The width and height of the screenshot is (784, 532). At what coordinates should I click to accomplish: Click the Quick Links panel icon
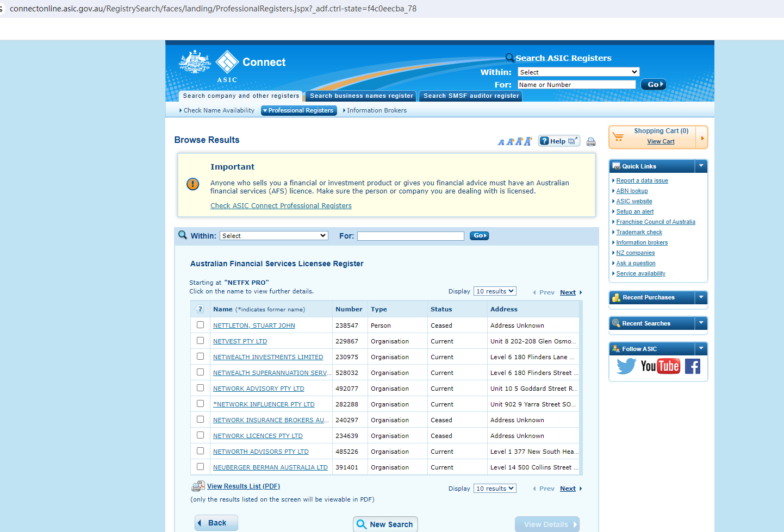pos(616,166)
